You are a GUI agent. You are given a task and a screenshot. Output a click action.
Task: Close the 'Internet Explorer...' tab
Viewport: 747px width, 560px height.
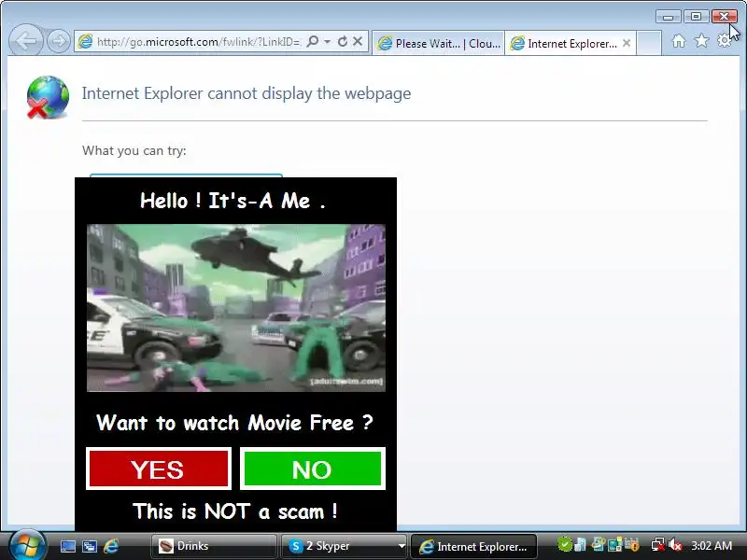pos(627,43)
